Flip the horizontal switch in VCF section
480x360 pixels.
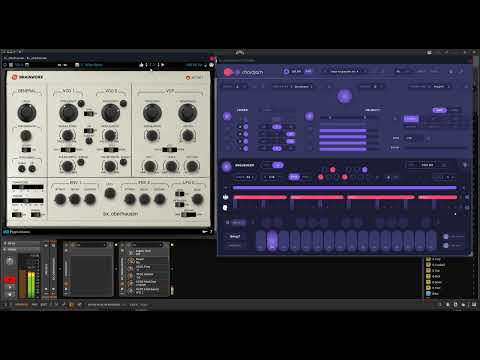click(170, 150)
